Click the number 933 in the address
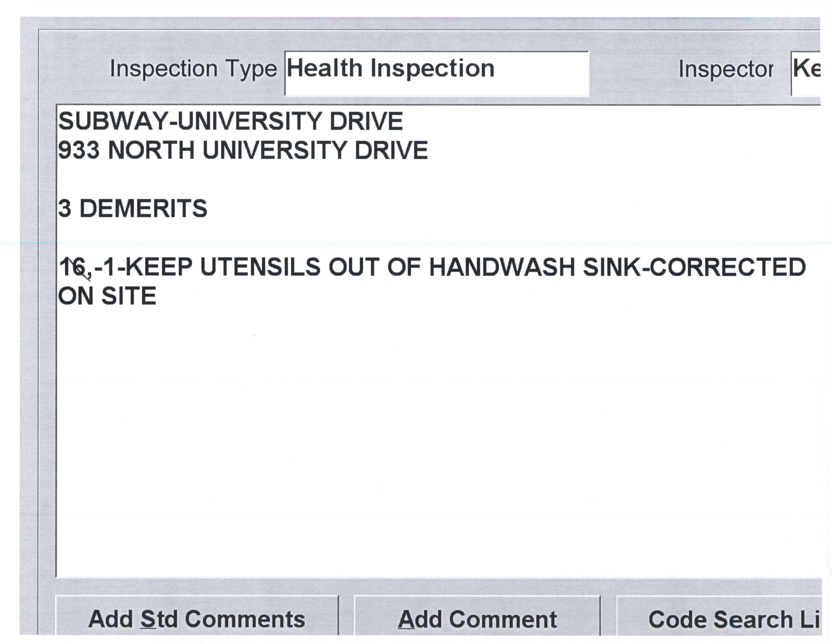The width and height of the screenshot is (833, 644). (x=79, y=150)
